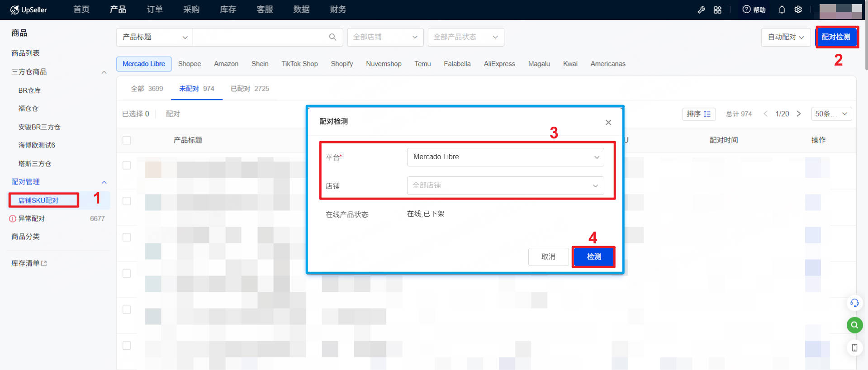Click the floating mobile device icon
The height and width of the screenshot is (370, 868).
[854, 347]
